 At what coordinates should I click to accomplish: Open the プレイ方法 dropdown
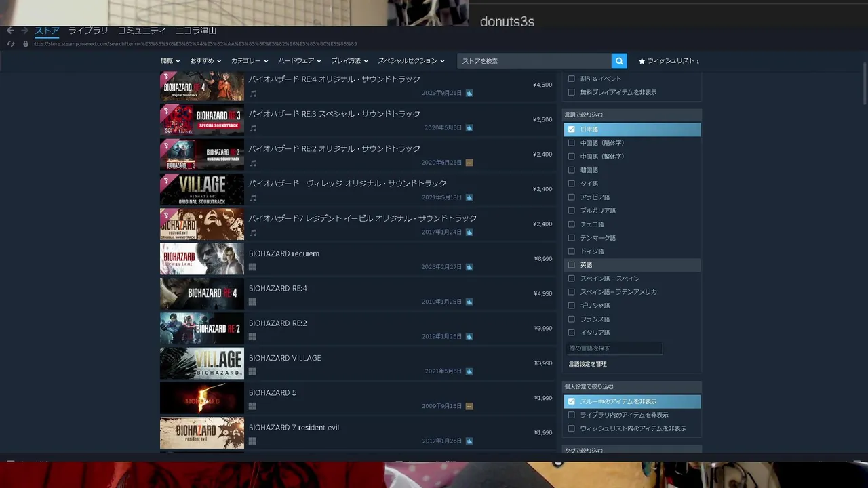(x=350, y=61)
